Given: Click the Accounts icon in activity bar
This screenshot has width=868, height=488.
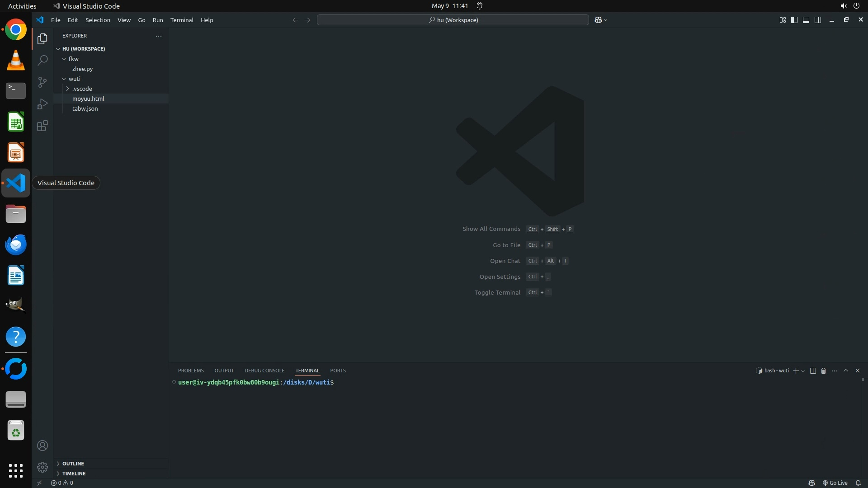Looking at the screenshot, I should (42, 446).
